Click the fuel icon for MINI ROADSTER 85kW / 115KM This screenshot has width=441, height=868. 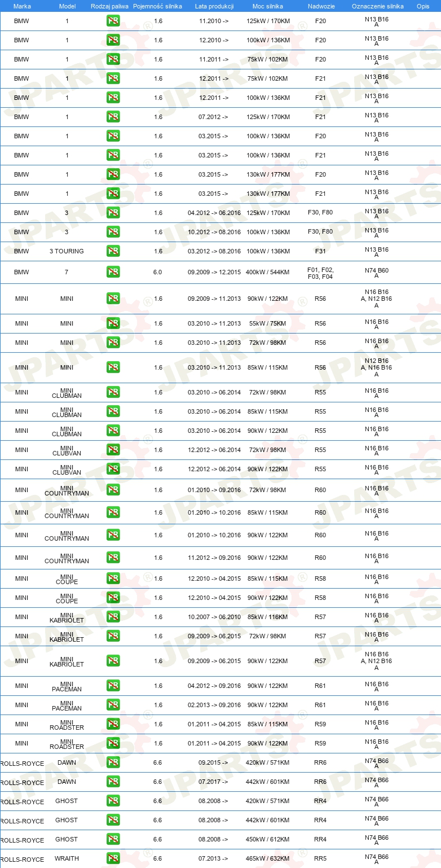113,724
